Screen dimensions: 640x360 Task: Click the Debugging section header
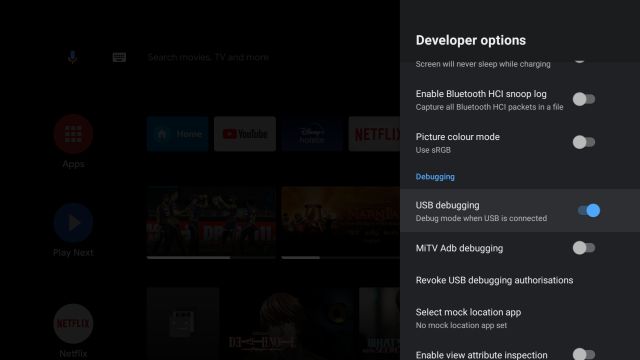[x=435, y=177]
